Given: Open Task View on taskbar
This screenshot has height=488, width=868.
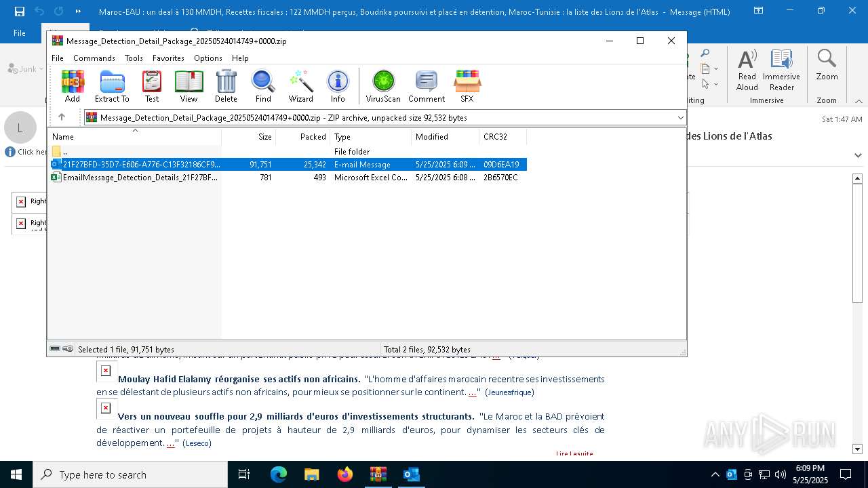Looking at the screenshot, I should tap(244, 474).
